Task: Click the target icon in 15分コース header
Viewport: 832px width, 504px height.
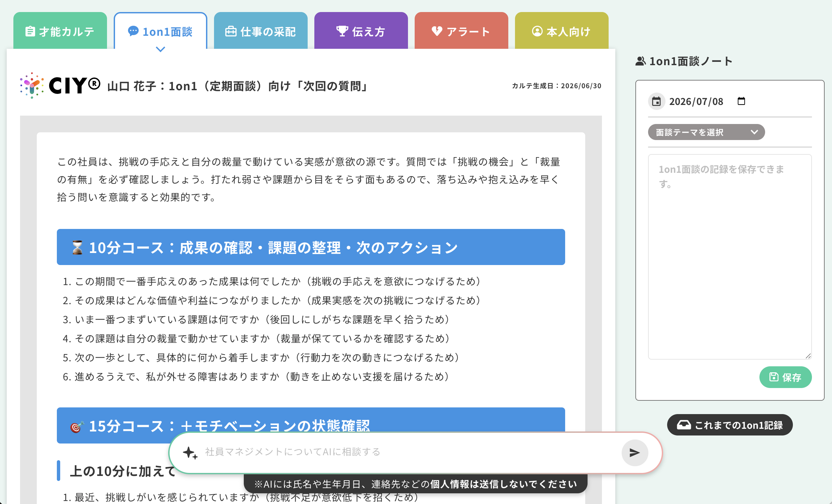Action: pos(77,426)
